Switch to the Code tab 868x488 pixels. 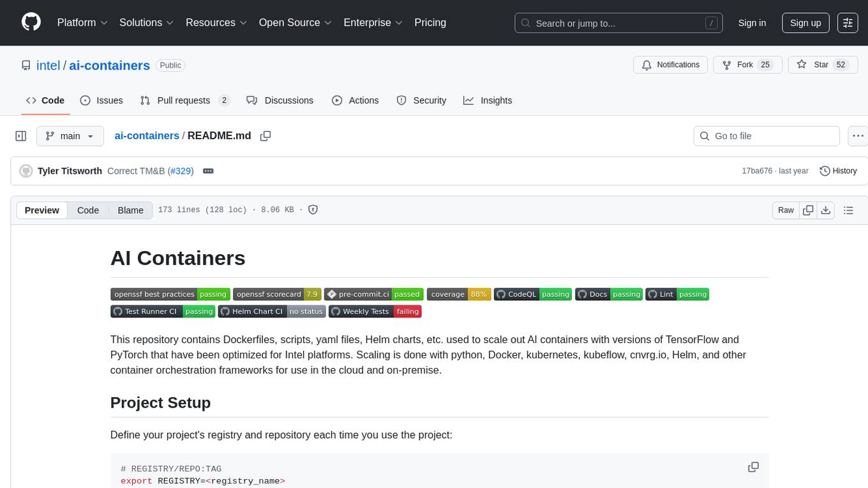tap(45, 100)
